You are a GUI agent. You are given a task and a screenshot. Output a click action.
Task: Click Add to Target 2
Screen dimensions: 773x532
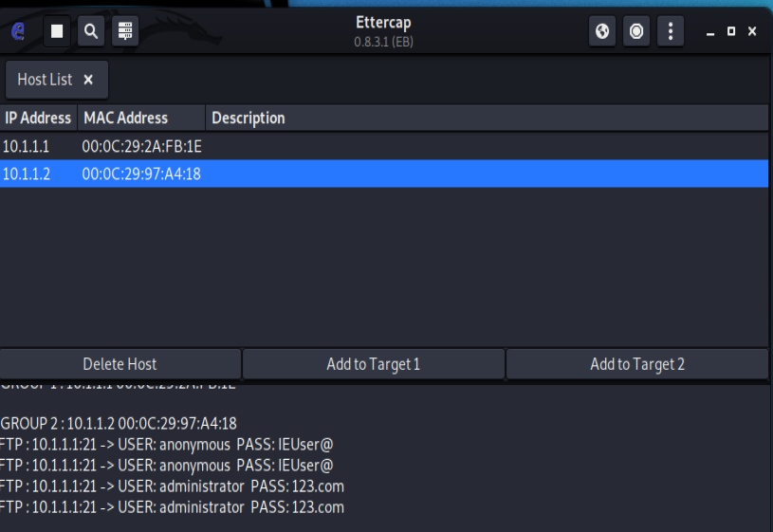pos(637,364)
